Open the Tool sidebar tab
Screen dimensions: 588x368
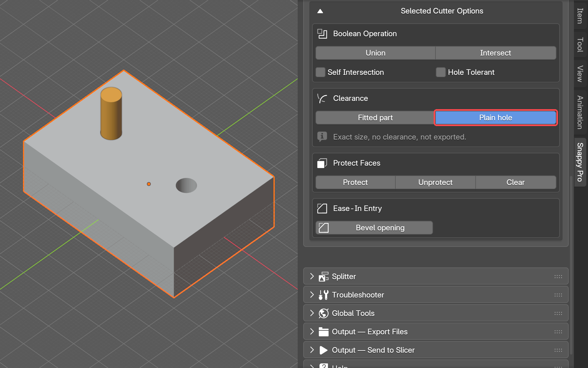[580, 44]
